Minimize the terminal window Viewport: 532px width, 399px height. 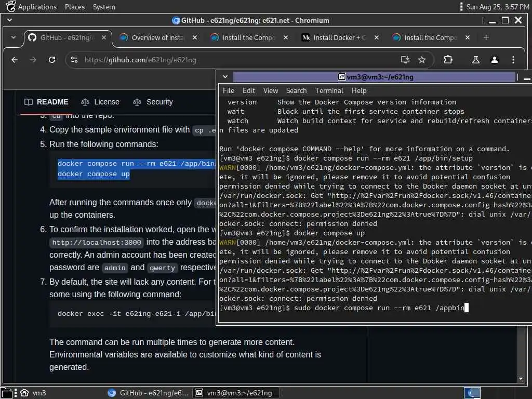point(527,78)
